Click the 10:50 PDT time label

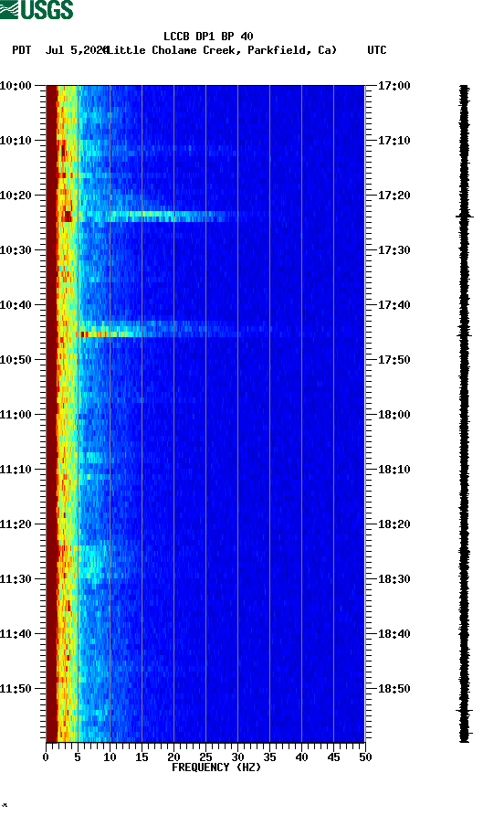pos(16,360)
